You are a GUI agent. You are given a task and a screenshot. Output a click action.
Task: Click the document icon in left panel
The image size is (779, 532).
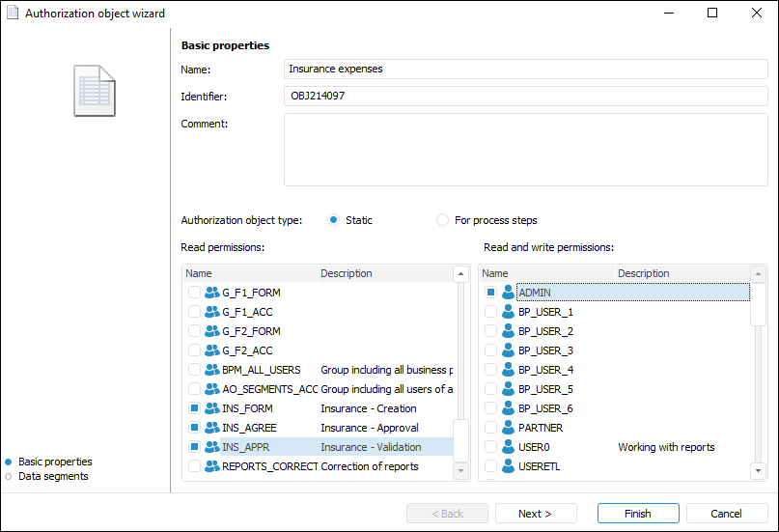click(95, 91)
